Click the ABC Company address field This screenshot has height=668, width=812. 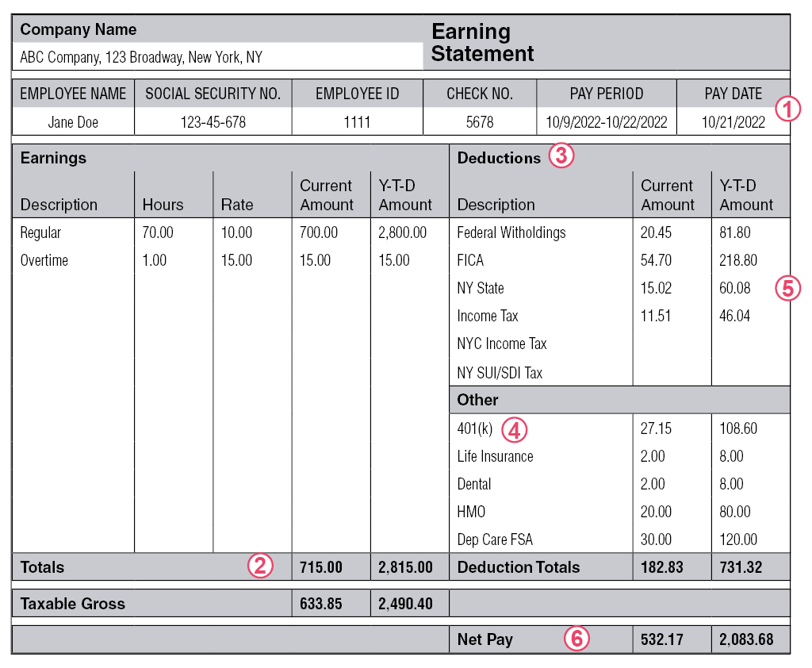click(141, 57)
